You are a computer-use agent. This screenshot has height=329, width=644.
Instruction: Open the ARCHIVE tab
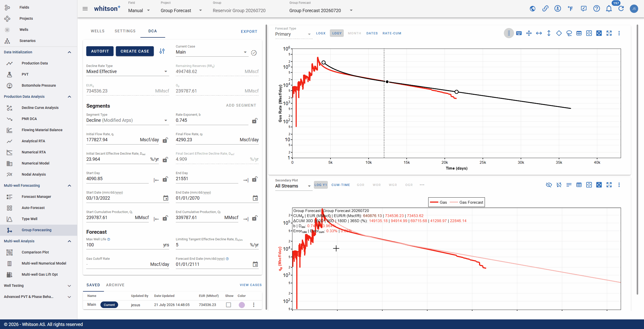click(115, 285)
